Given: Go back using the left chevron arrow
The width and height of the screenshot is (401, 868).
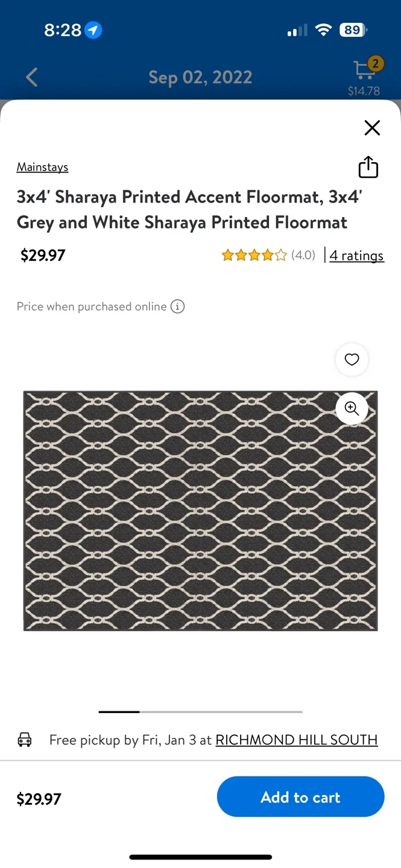Looking at the screenshot, I should point(31,77).
